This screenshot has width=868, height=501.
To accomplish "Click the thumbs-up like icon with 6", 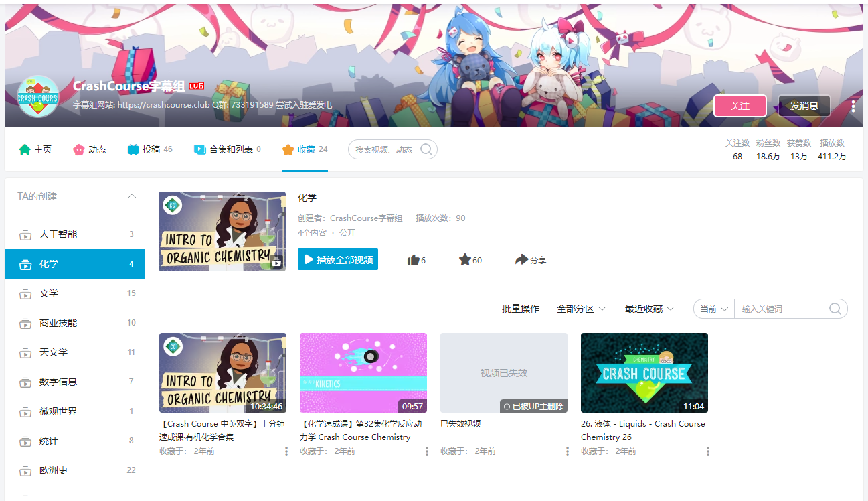I will [x=414, y=260].
